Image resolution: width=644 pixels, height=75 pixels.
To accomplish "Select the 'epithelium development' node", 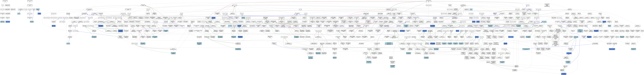I will 54,18.
